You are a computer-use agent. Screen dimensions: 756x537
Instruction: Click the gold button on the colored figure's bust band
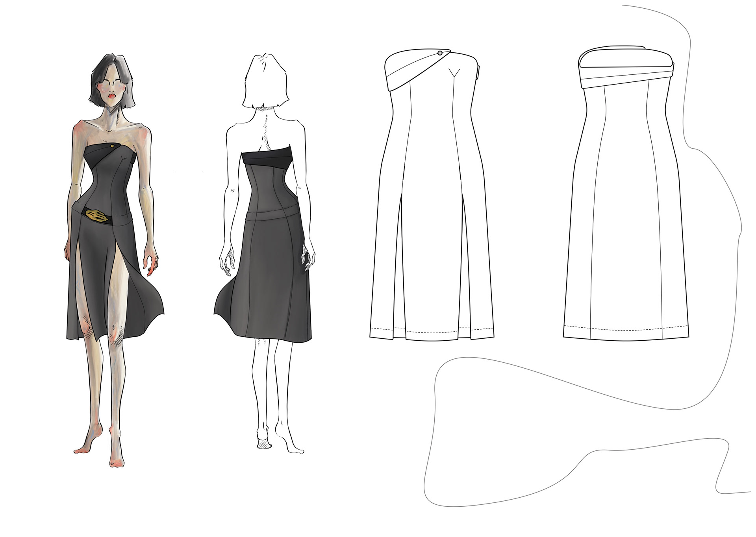(113, 146)
